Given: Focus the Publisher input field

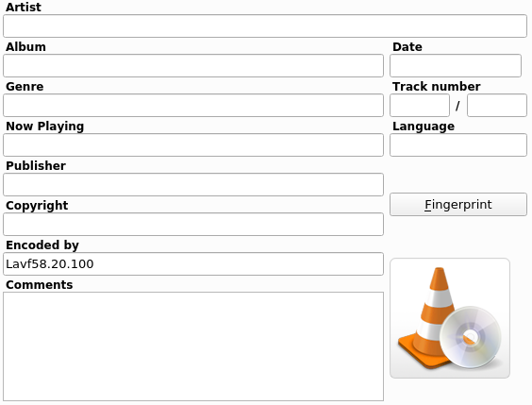Looking at the screenshot, I should click(193, 185).
